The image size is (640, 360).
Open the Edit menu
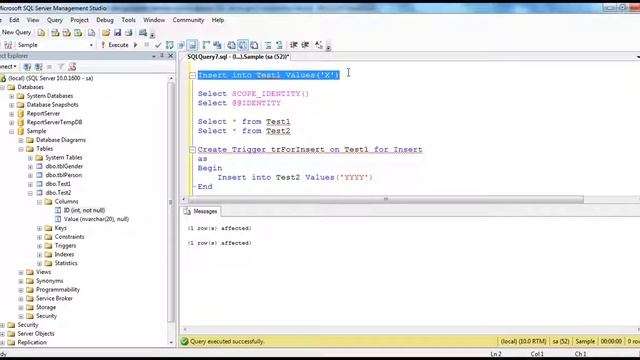[14, 20]
